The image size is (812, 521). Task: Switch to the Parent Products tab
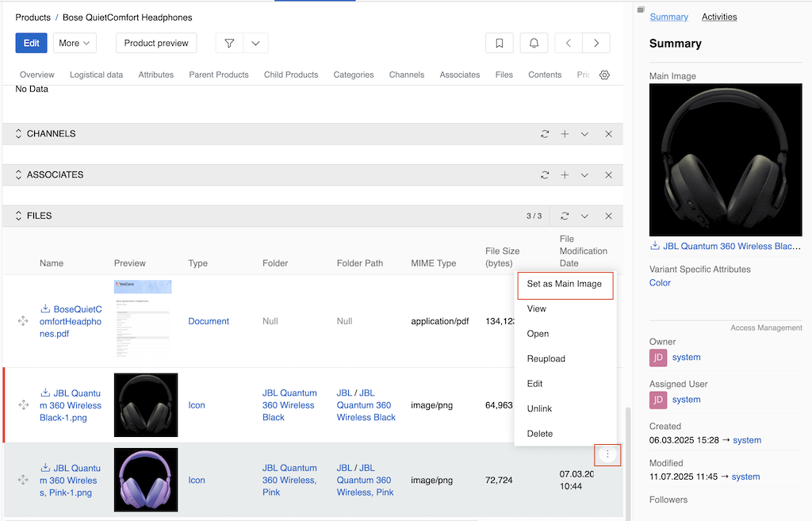pyautogui.click(x=219, y=75)
